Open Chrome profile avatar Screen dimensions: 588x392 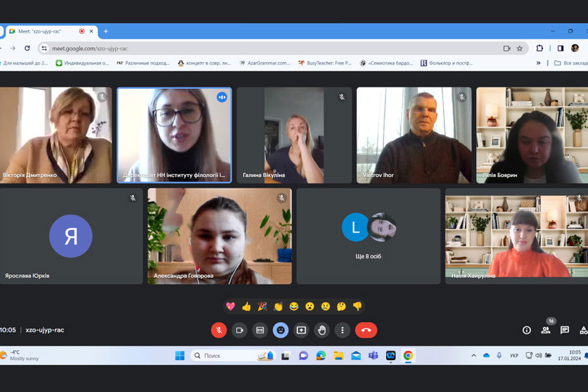click(574, 48)
